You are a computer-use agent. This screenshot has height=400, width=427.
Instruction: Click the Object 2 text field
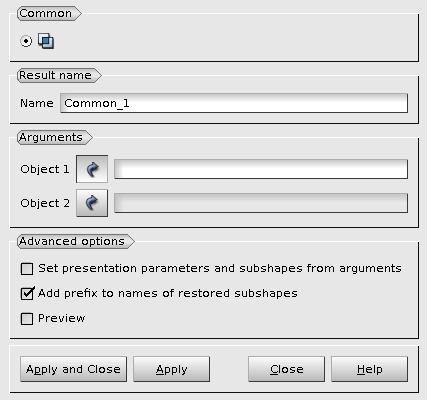coord(261,203)
